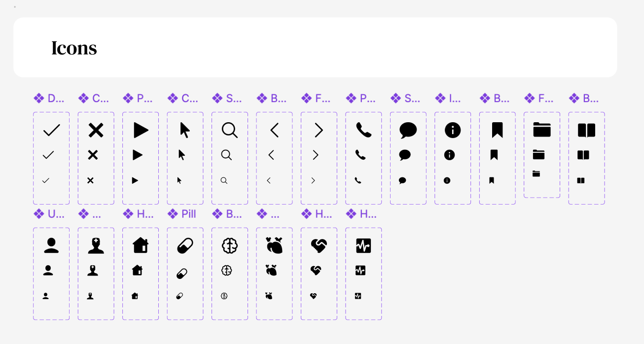Select the largest left chevron icon
644x344 pixels.
coord(274,130)
